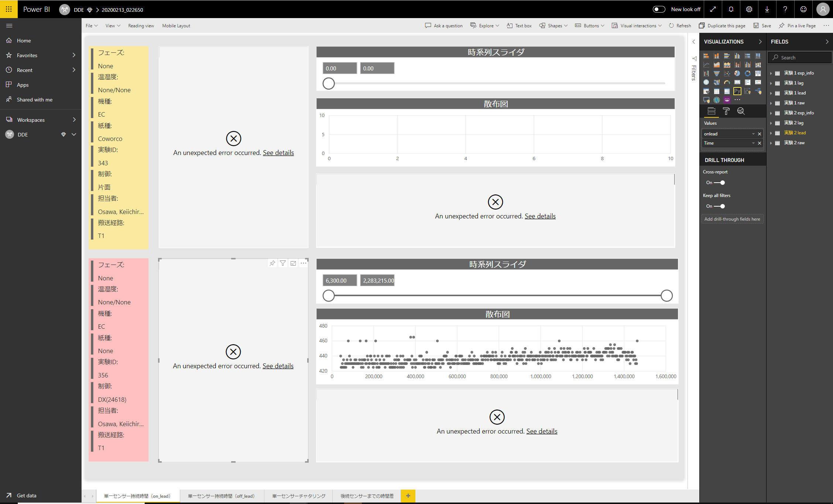Open the Explore dropdown
This screenshot has width=833, height=504.
coord(485,26)
